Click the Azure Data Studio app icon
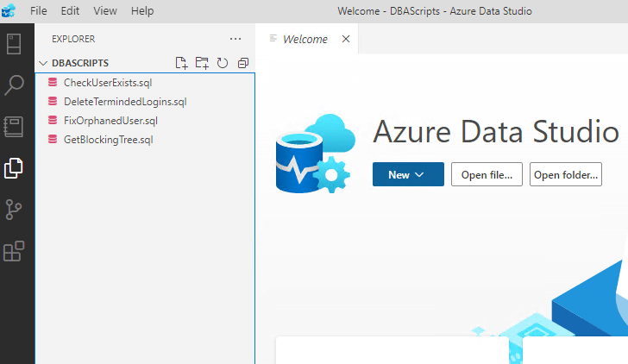Screen dimensions: 628x364 [x=9, y=11]
